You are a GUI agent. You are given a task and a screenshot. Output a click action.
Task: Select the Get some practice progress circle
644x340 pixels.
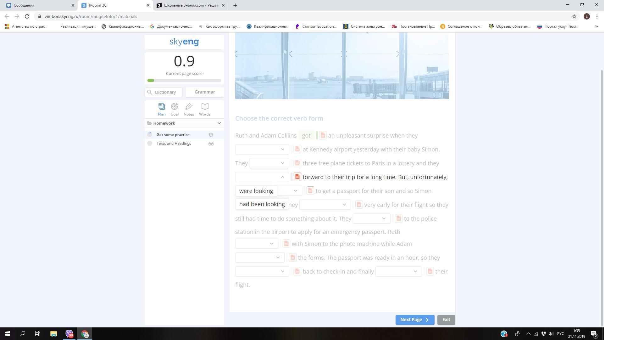point(150,135)
